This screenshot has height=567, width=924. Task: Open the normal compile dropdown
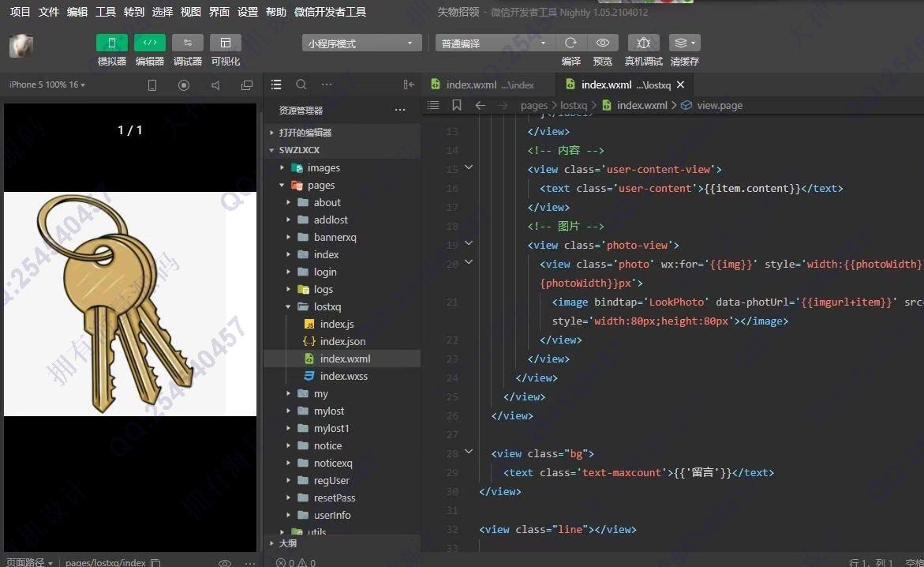click(x=495, y=43)
